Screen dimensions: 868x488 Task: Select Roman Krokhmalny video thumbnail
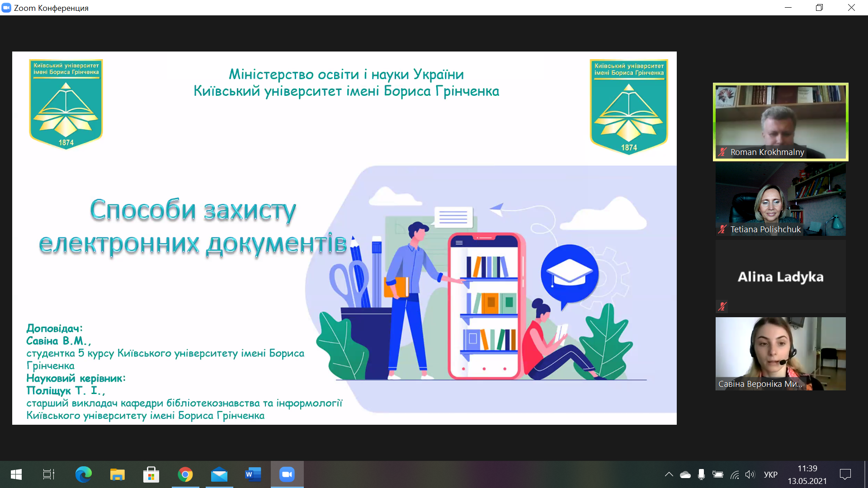coord(780,122)
